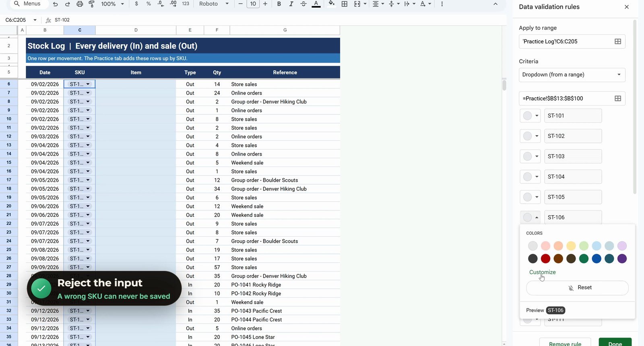The image size is (644, 346).
Task: Select the Paint format tool
Action: click(91, 4)
